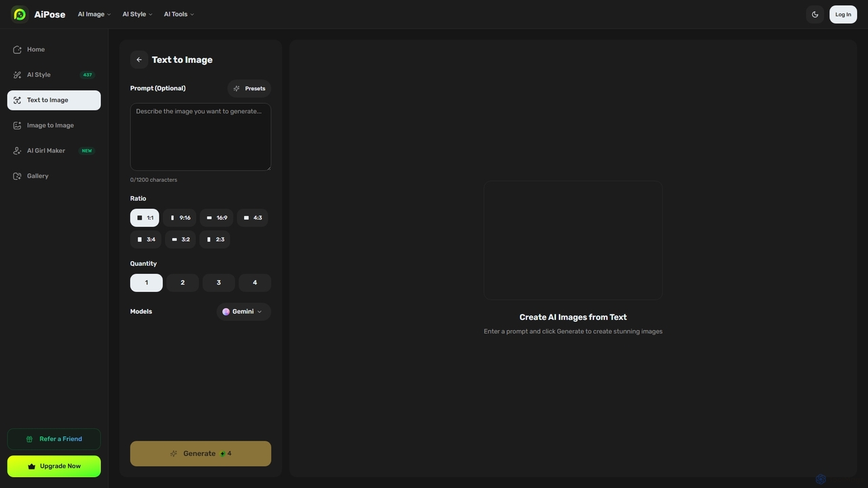Click the NEW badge on AI Girl Maker

[x=87, y=150]
